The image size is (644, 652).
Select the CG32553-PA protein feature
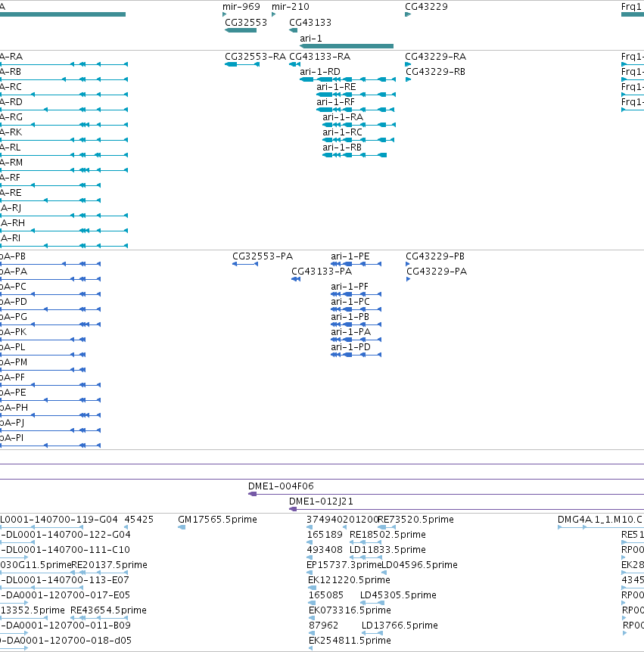pyautogui.click(x=245, y=264)
